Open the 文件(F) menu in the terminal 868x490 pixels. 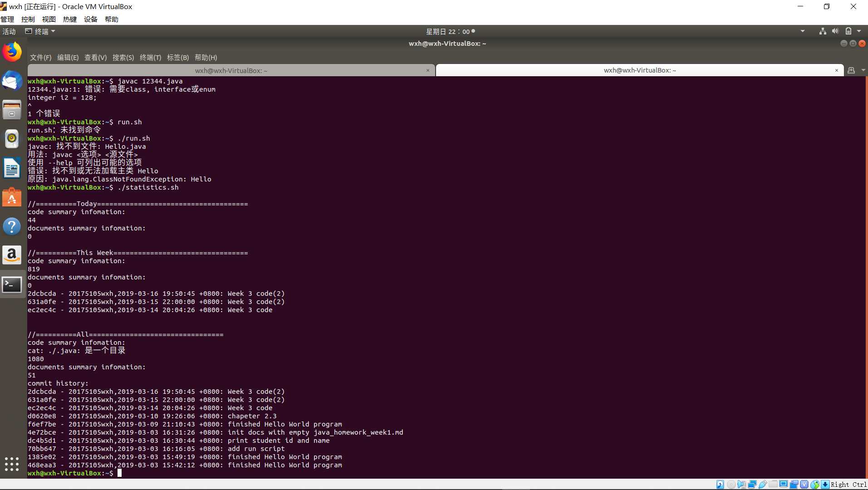41,58
